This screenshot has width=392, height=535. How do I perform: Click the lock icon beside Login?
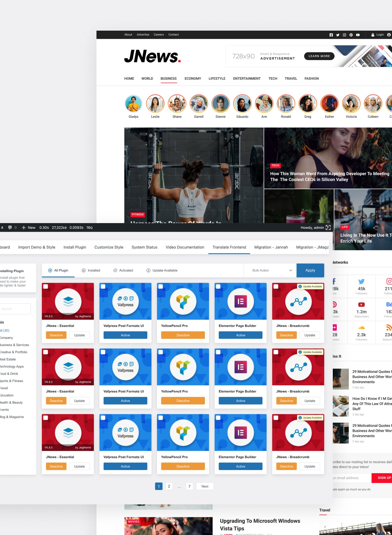[373, 35]
